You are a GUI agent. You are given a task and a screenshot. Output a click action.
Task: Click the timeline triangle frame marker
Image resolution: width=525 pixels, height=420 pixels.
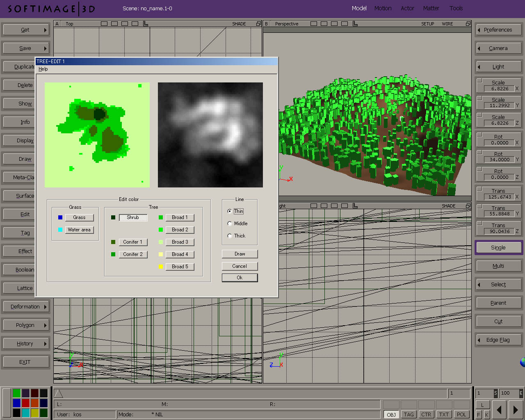pos(59,394)
